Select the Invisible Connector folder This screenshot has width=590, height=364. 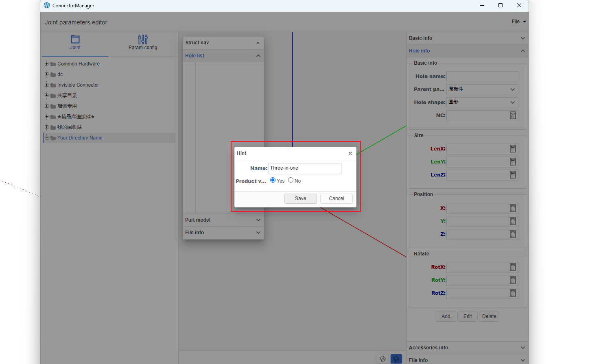tap(78, 85)
